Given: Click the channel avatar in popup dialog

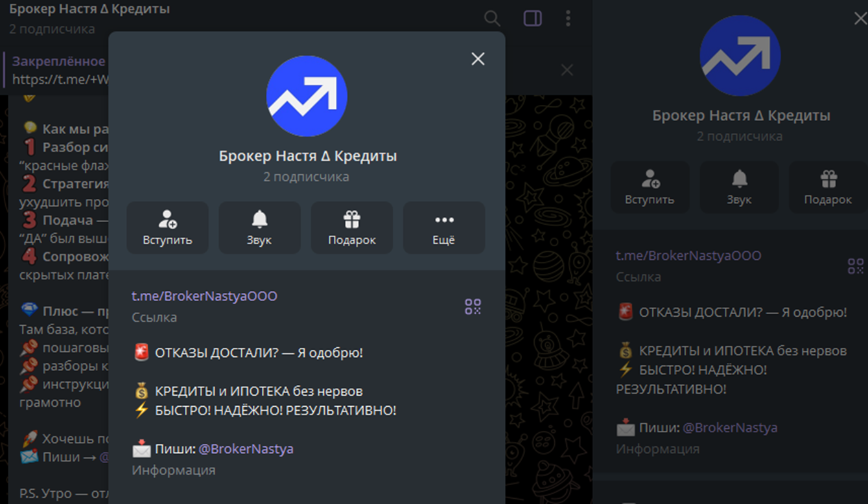Looking at the screenshot, I should tap(307, 96).
